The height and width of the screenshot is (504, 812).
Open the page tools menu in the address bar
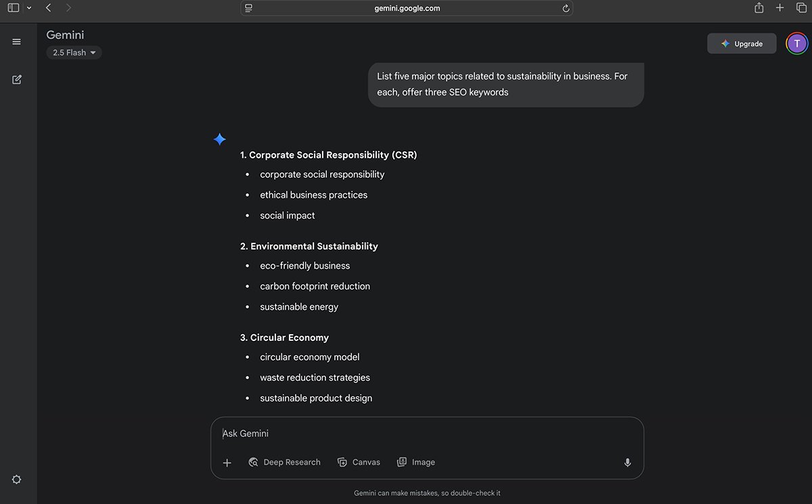pyautogui.click(x=248, y=7)
